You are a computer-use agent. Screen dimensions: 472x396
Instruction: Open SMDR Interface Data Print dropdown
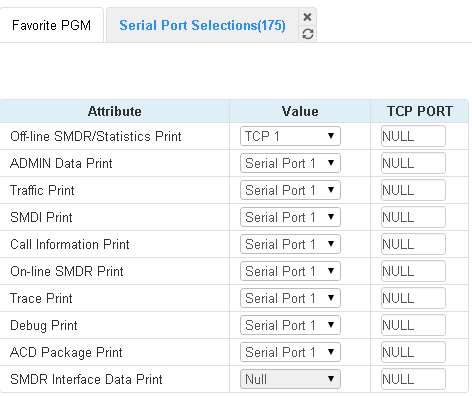pos(290,379)
